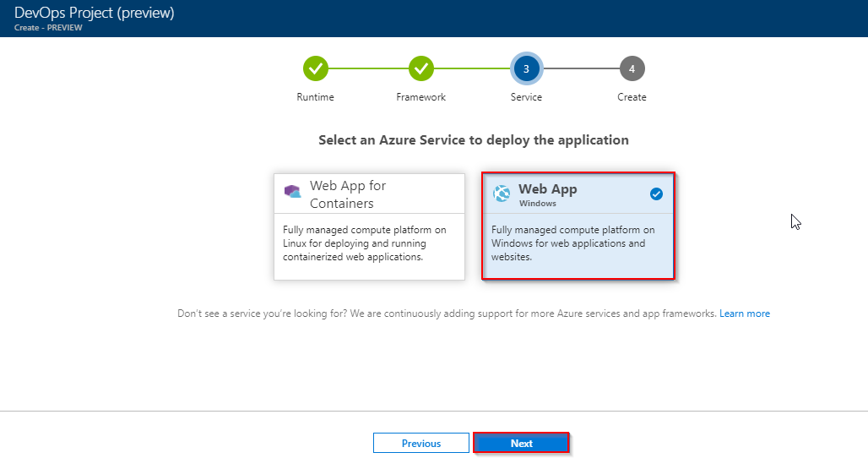Choose the Web App for Containers card
Viewport: 868px width, 469px height.
point(369,226)
